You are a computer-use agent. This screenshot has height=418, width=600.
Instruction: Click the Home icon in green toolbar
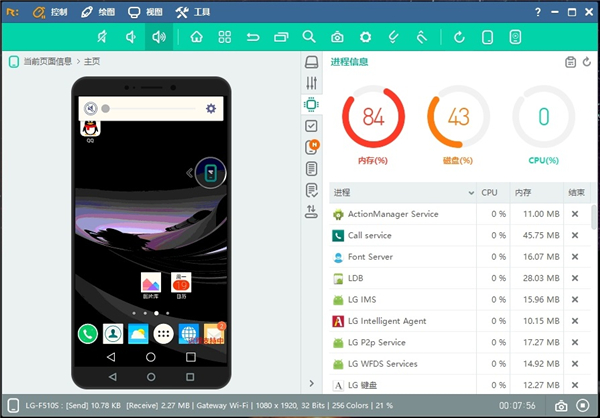click(196, 37)
